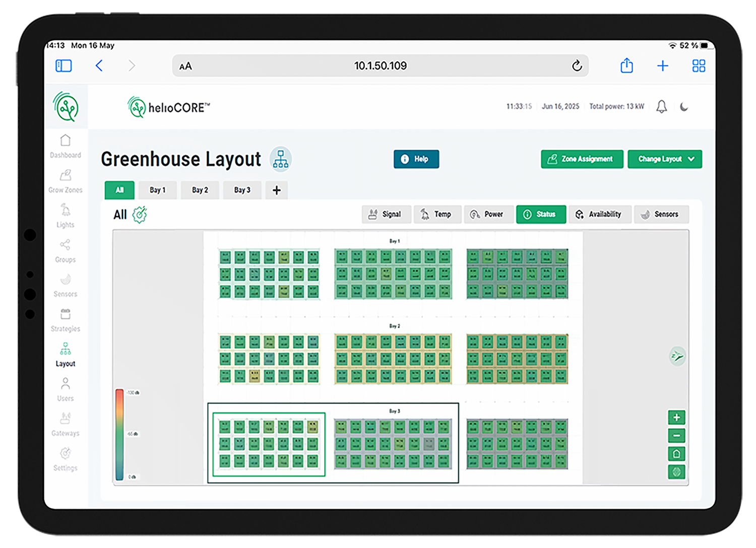
Task: Expand the Change Layout dropdown
Action: pos(665,159)
